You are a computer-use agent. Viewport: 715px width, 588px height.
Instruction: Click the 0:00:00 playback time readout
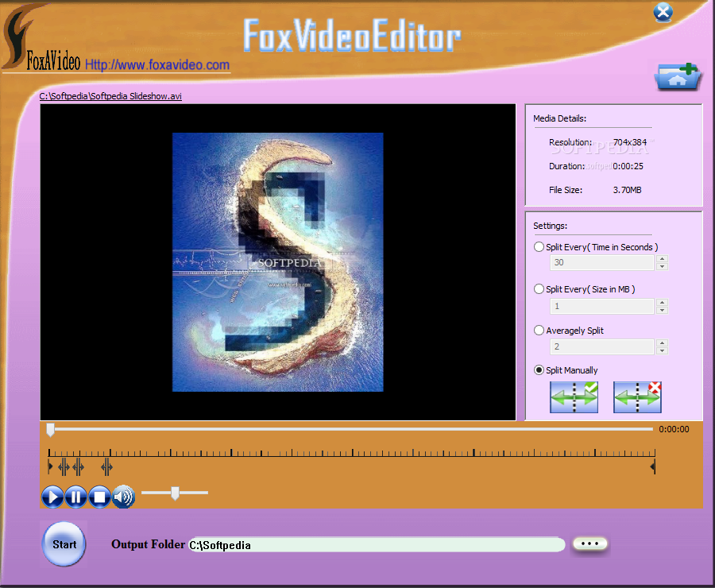click(674, 429)
